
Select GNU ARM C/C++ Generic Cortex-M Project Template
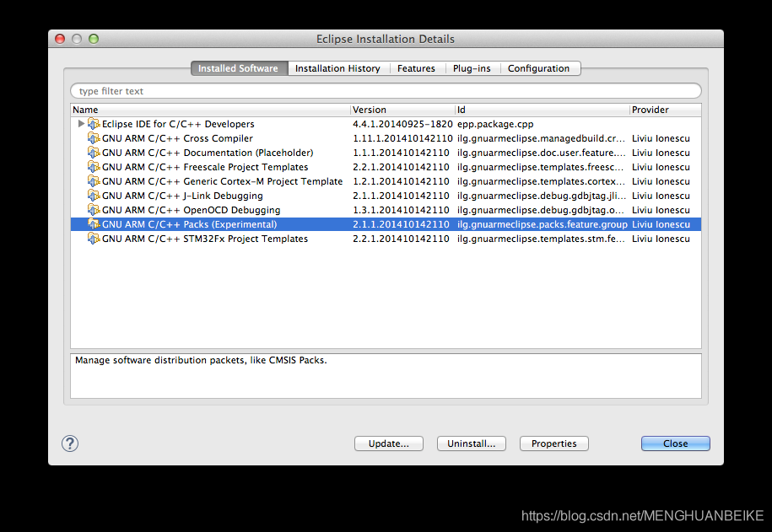(386, 181)
